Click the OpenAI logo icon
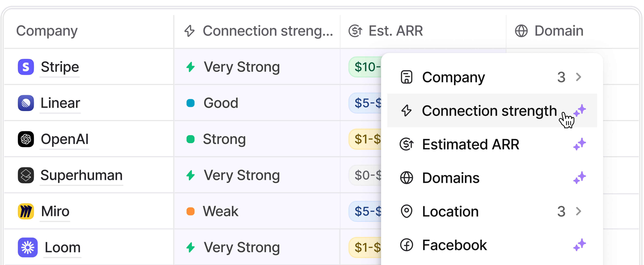Viewport: 644px width, 265px height. (x=26, y=139)
